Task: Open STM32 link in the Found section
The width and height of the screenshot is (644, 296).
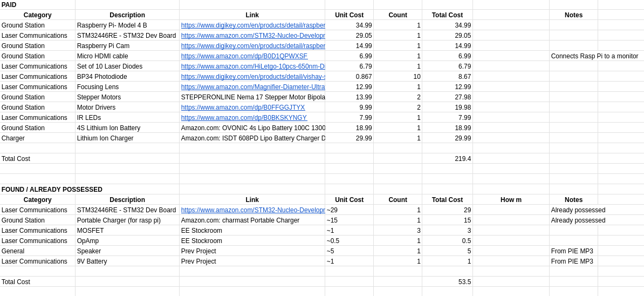Action: pyautogui.click(x=252, y=210)
